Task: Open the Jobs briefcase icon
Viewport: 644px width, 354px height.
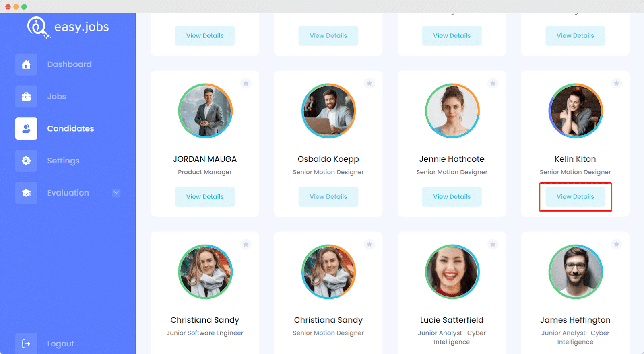Action: coord(26,97)
